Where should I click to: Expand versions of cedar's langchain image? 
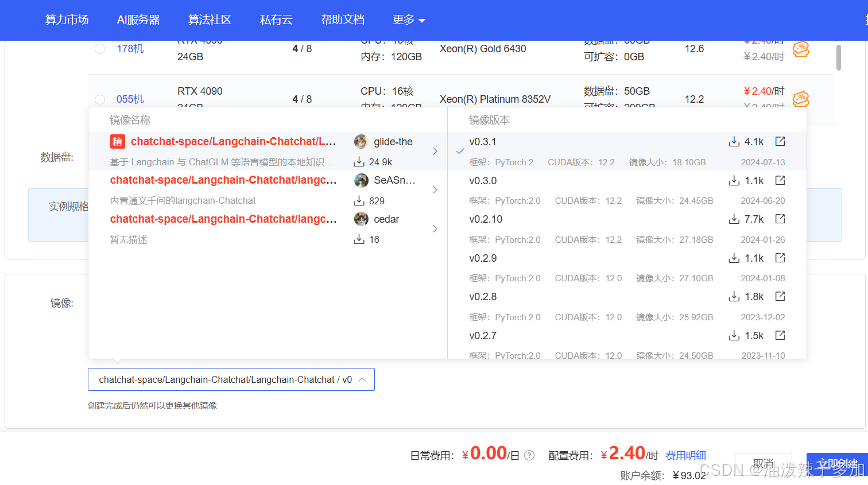point(435,228)
